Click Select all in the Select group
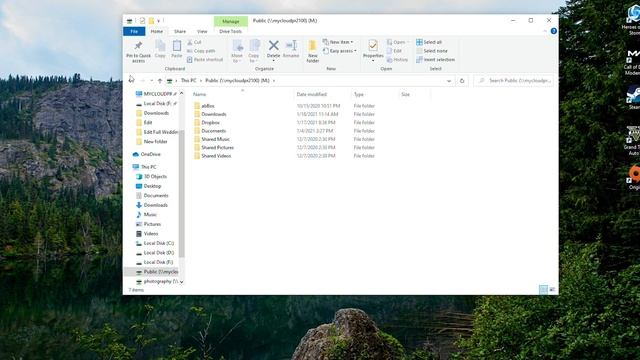The image size is (640, 360). 429,42
